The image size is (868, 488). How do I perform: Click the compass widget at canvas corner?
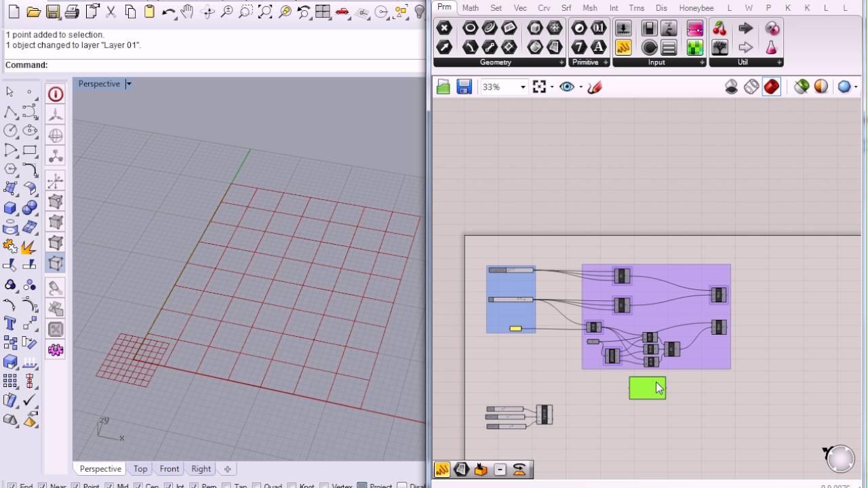coord(840,458)
